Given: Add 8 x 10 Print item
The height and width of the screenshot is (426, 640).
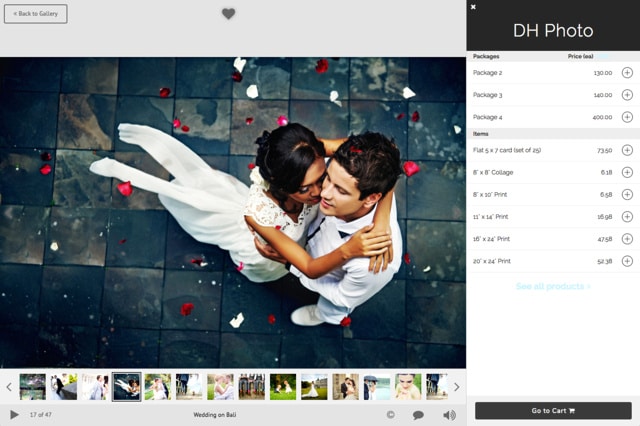Looking at the screenshot, I should 627,195.
